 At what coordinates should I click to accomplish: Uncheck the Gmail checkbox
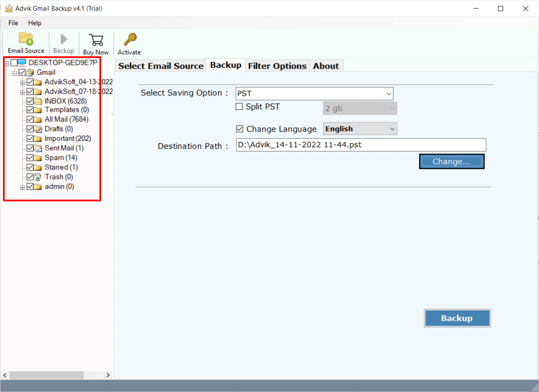[22, 72]
